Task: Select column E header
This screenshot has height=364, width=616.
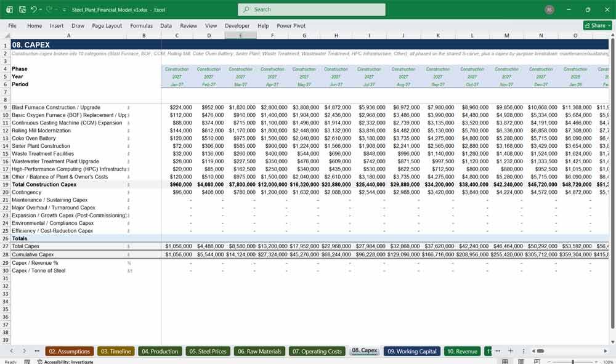Action: 240,35
